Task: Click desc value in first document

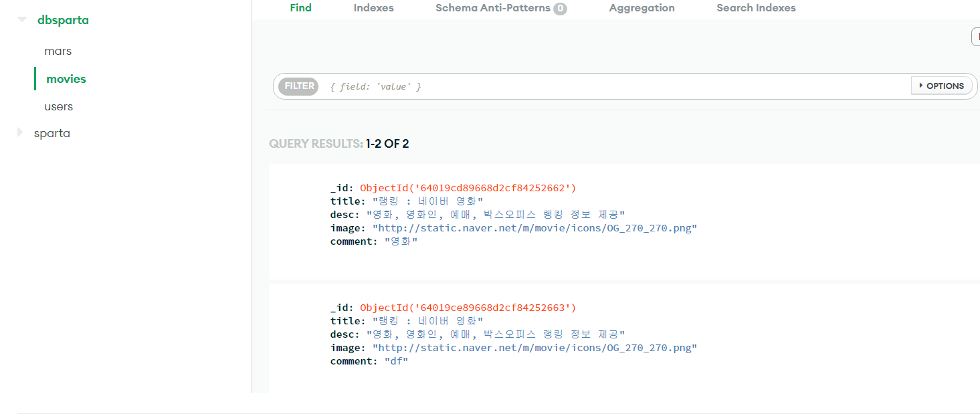Action: point(496,215)
